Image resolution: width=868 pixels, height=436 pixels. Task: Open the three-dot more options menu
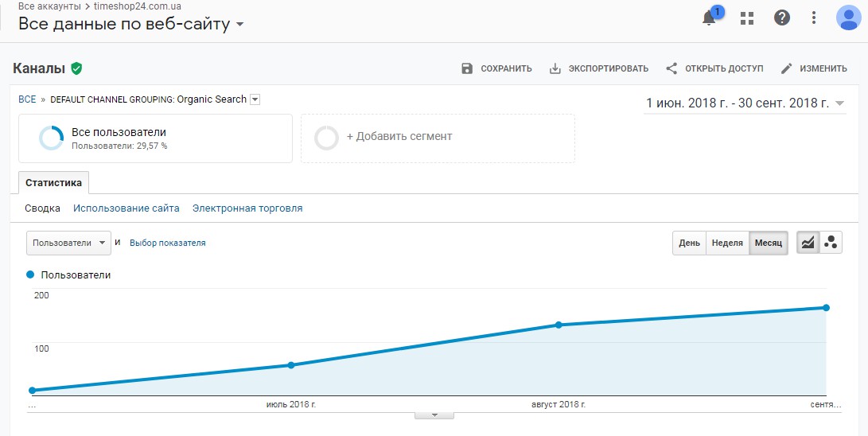[814, 18]
